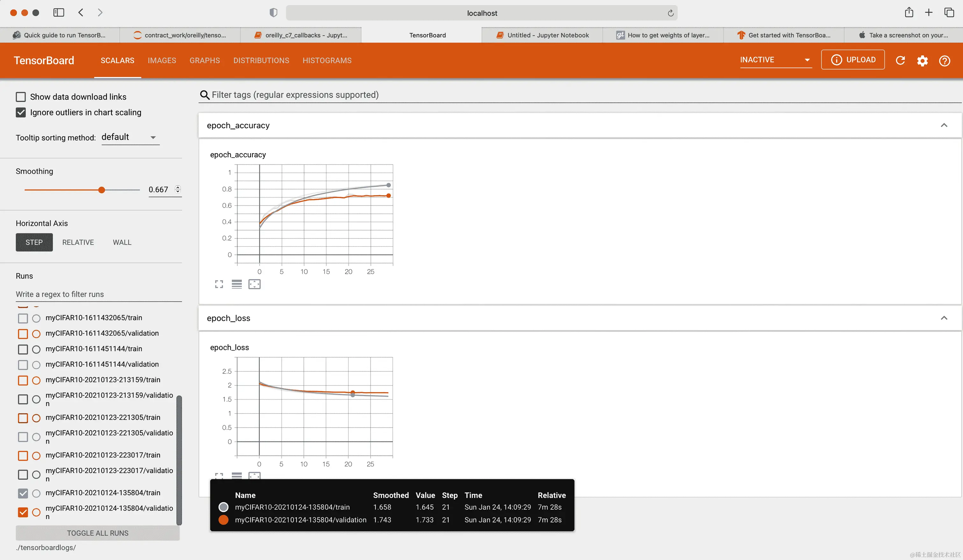963x560 pixels.
Task: Fit epoch_accuracy chart domain to data
Action: [254, 284]
